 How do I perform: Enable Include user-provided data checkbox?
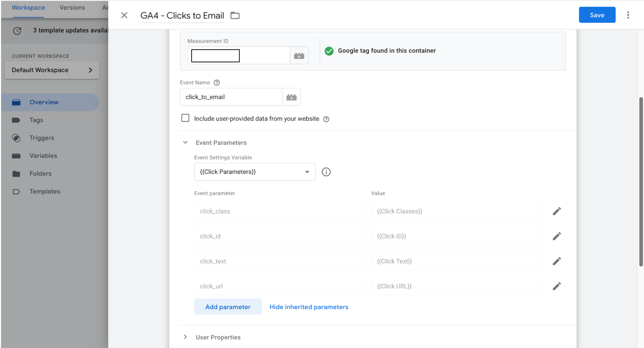[185, 118]
